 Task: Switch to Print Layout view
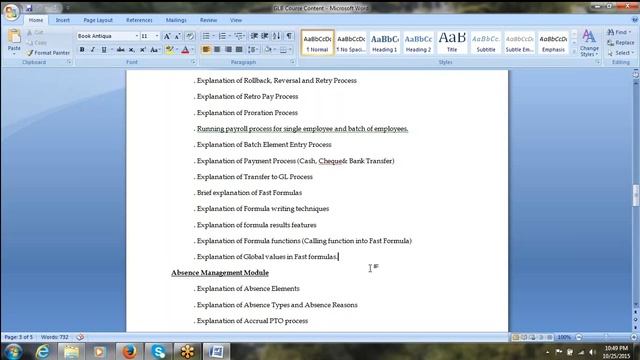(x=516, y=337)
